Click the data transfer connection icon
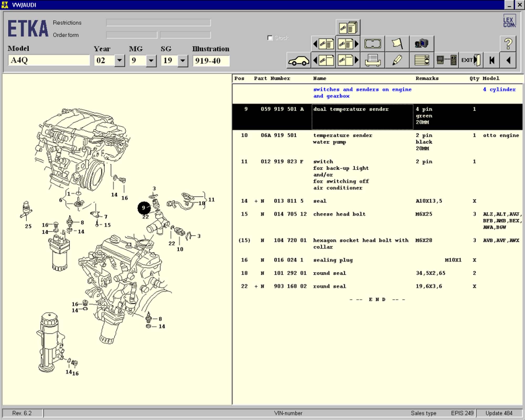The height and width of the screenshot is (420, 525). tap(446, 60)
